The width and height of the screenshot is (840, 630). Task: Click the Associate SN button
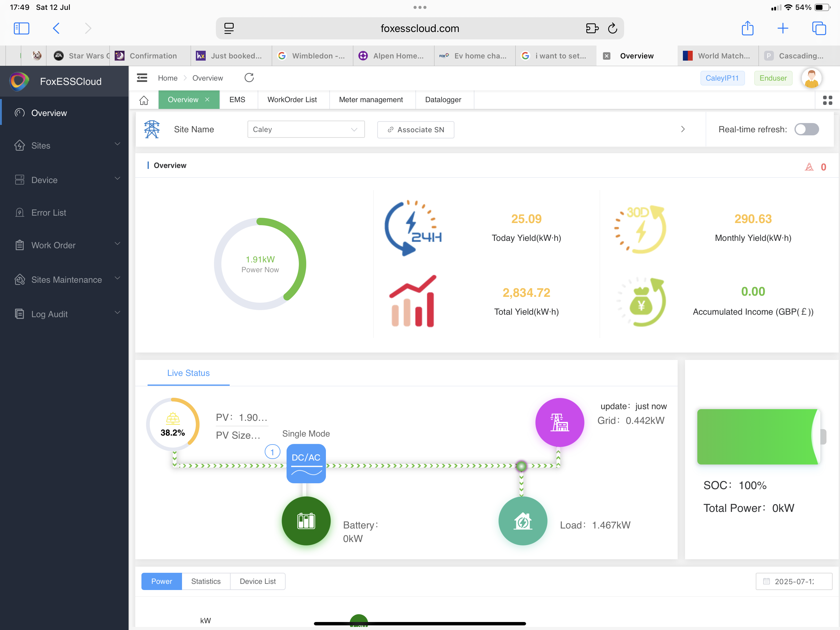415,130
